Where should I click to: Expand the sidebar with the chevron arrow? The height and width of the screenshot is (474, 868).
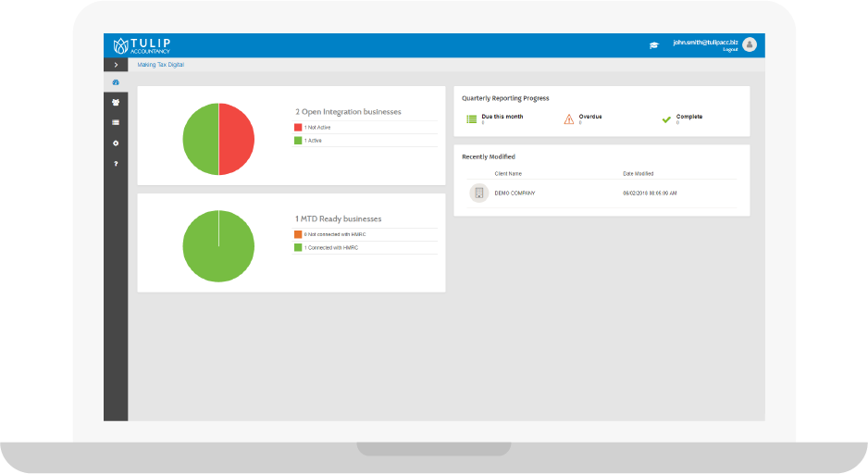(115, 65)
